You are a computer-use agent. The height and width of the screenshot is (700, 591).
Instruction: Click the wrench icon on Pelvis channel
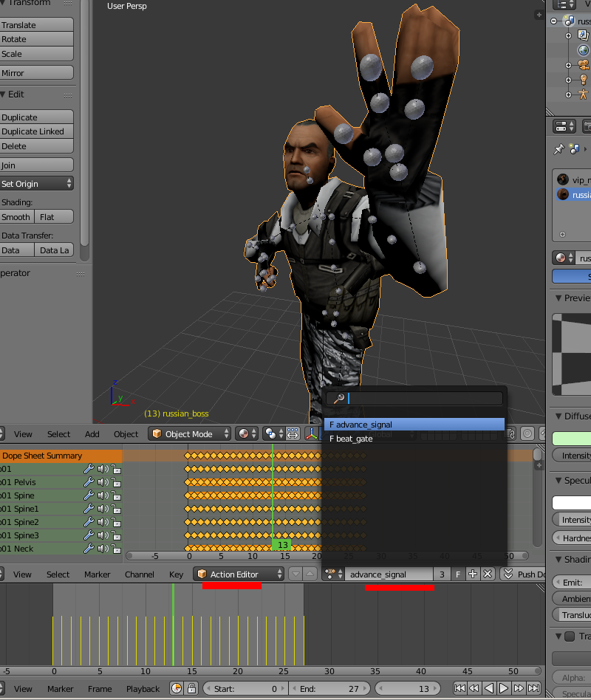point(89,482)
